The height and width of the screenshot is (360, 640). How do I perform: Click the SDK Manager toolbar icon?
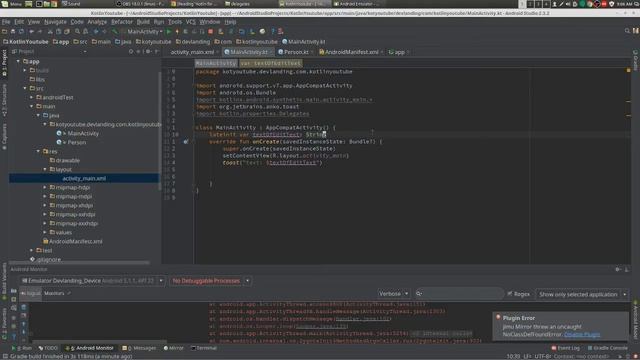(x=252, y=31)
